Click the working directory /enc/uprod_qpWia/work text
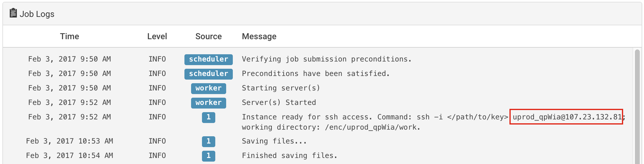This screenshot has width=644, height=164. point(331,128)
